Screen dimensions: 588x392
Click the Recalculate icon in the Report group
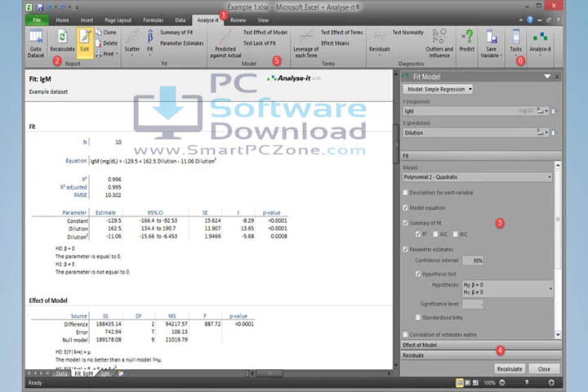(62, 41)
